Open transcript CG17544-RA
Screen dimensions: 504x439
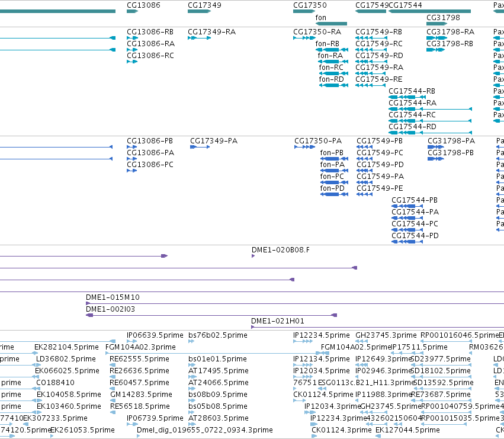[x=412, y=103]
